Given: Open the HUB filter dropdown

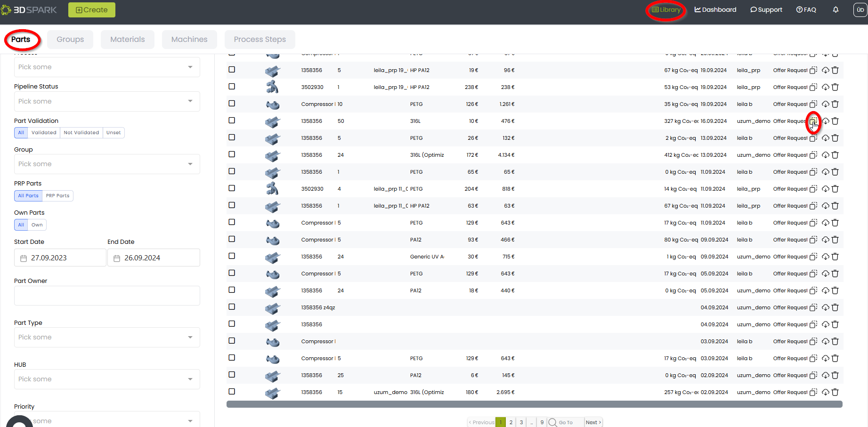Looking at the screenshot, I should 107,379.
